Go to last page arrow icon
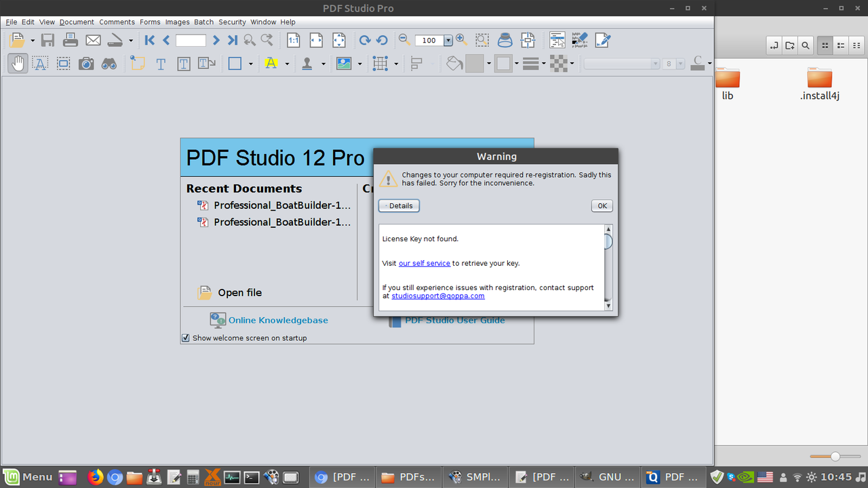 (x=233, y=40)
